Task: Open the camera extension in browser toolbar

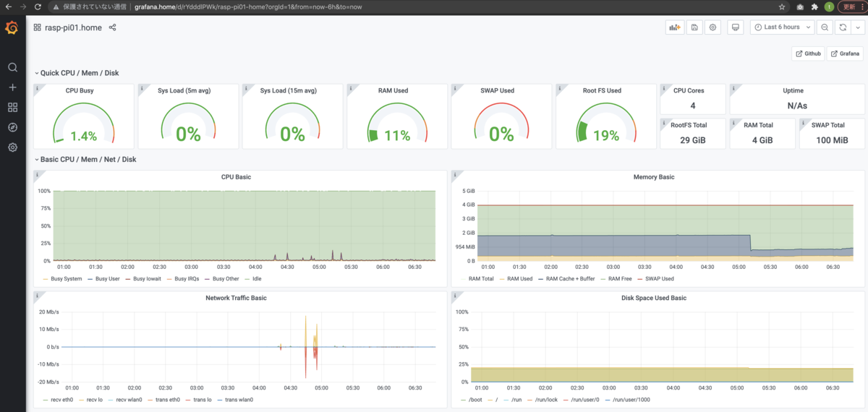Action: [799, 7]
